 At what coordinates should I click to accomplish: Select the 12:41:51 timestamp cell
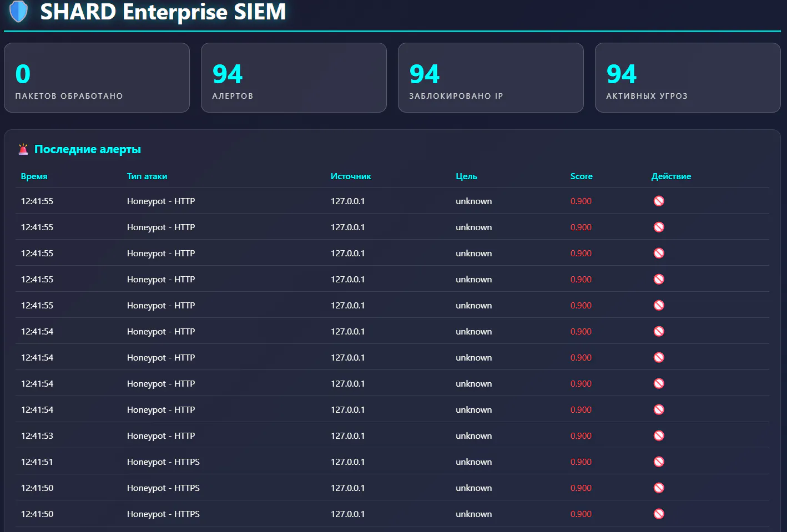click(37, 462)
